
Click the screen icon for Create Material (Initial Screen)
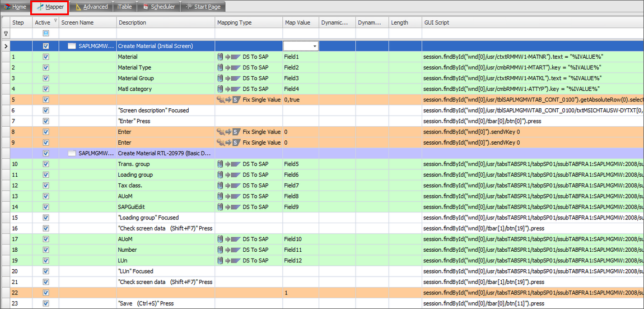tap(72, 46)
